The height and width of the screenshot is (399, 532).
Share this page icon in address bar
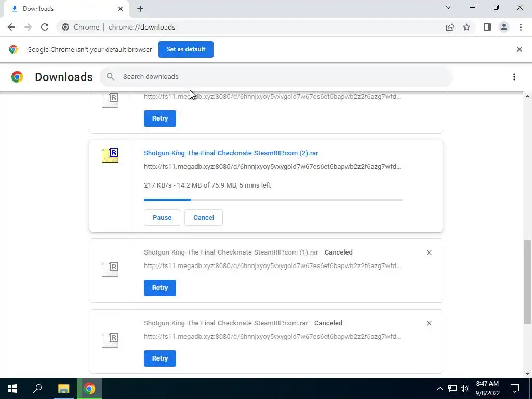point(450,27)
